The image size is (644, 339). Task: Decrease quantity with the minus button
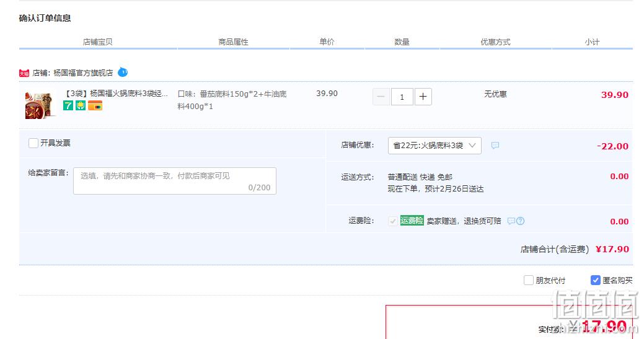[381, 97]
